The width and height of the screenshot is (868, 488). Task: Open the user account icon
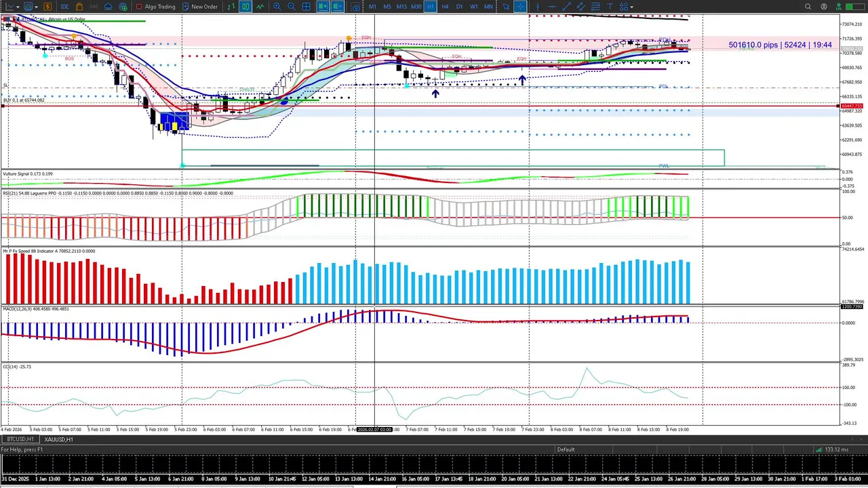824,7
